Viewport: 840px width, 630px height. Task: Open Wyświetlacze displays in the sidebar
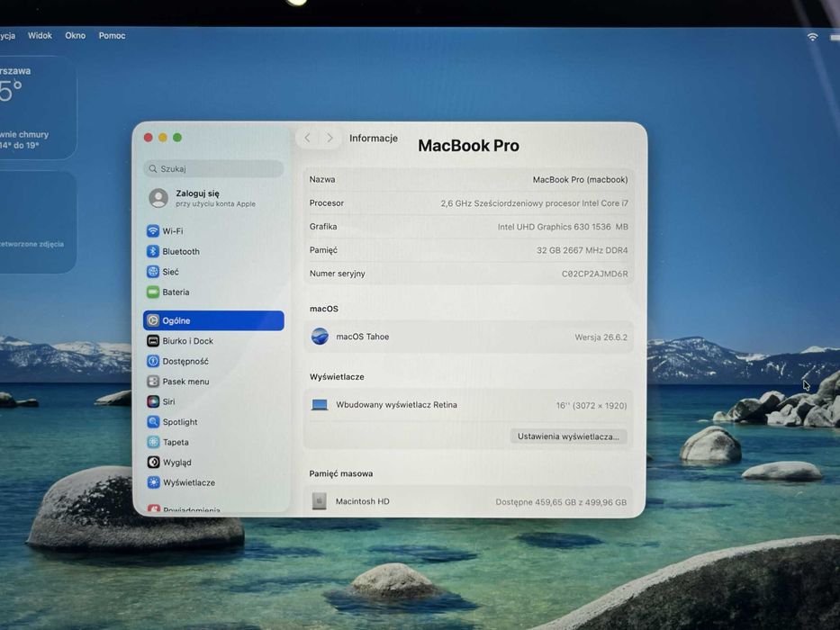[x=188, y=482]
